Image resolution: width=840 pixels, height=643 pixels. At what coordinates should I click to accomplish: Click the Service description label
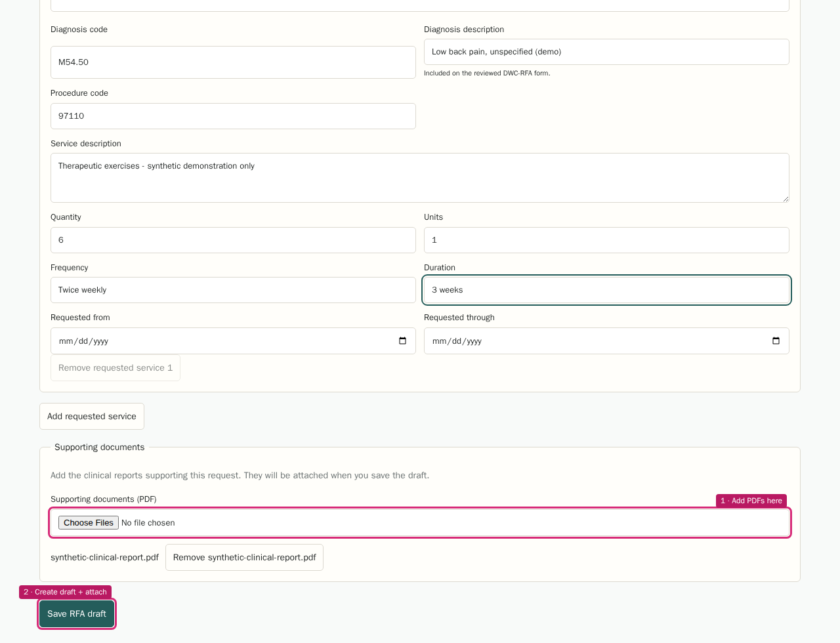(86, 144)
